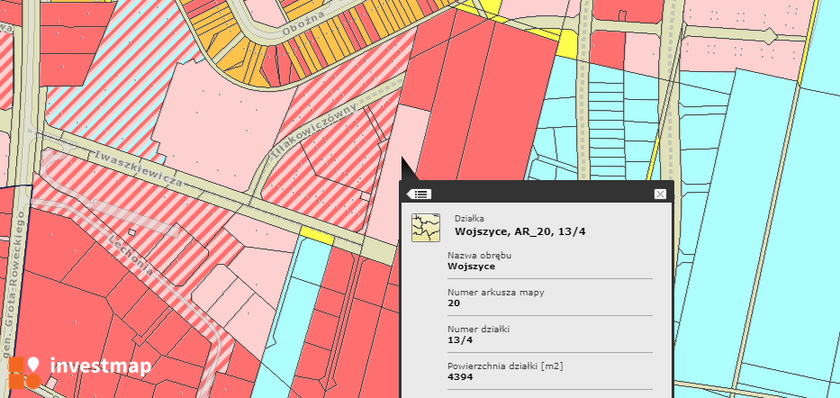Click the Powierzchnia działki value 4394

pos(460,377)
